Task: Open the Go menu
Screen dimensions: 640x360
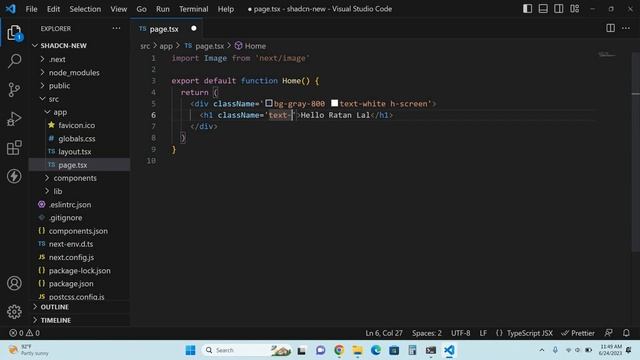Action: (141, 9)
